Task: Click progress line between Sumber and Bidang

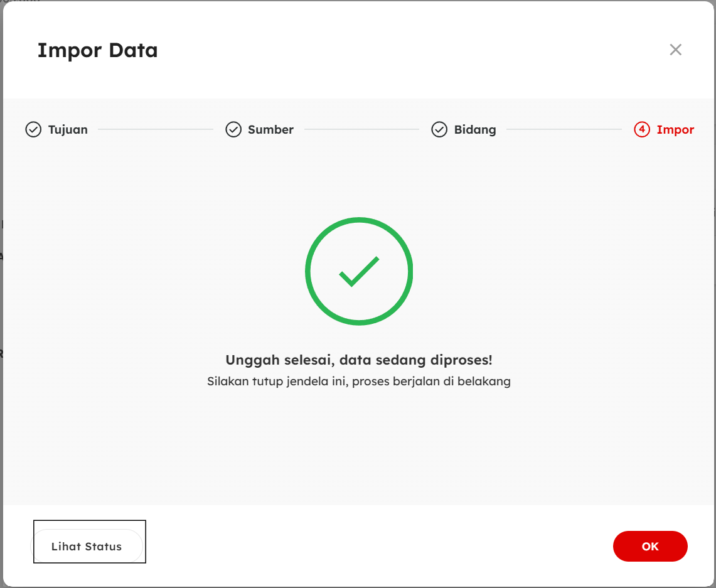Action: [x=361, y=130]
